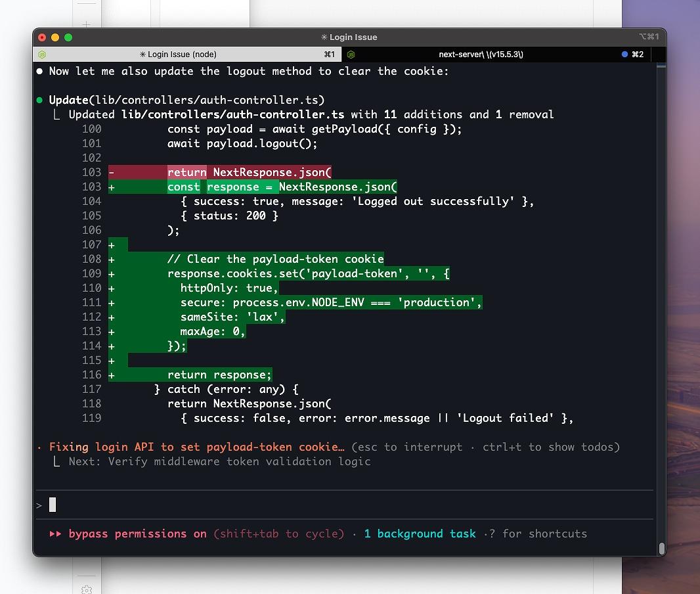Viewport: 700px width, 594px height.
Task: Click the removed line 103 in the diff
Action: pyautogui.click(x=250, y=172)
